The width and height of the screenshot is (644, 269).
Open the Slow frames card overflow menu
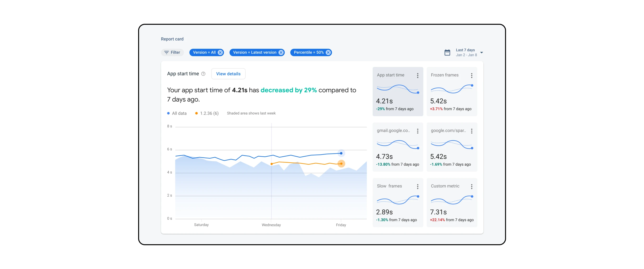[x=417, y=186]
